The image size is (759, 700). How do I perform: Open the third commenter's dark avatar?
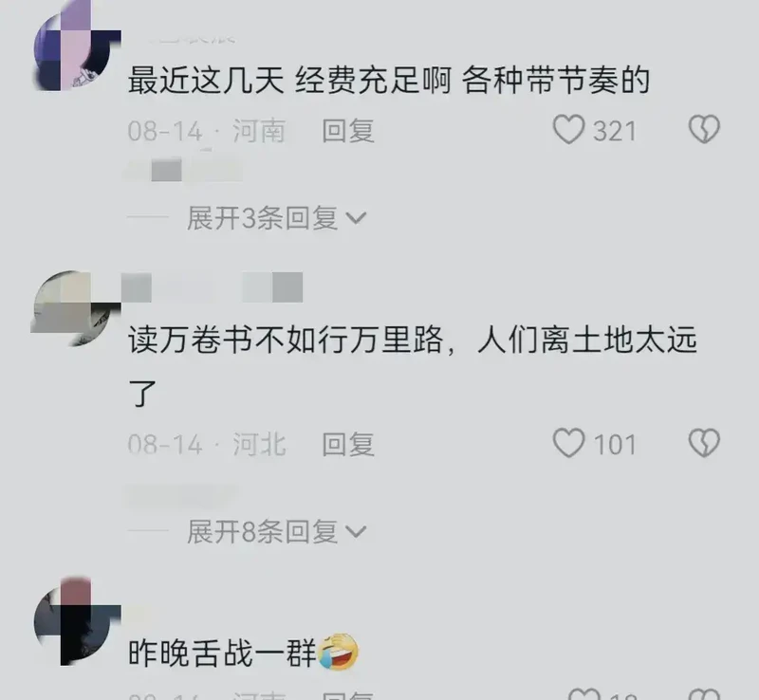pyautogui.click(x=77, y=621)
